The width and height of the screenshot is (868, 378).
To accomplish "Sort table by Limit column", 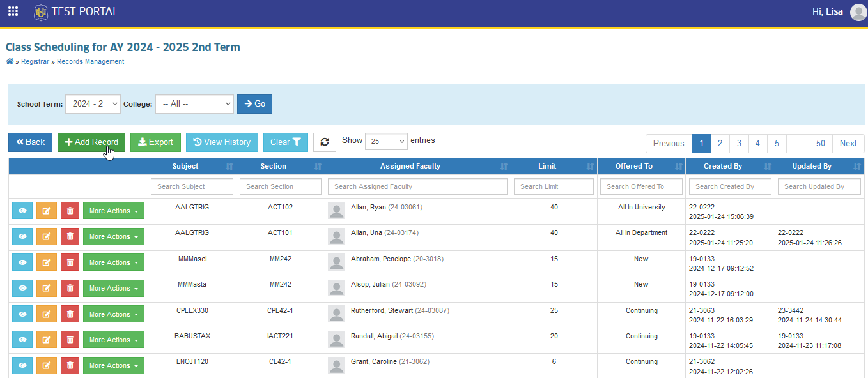I will click(554, 166).
